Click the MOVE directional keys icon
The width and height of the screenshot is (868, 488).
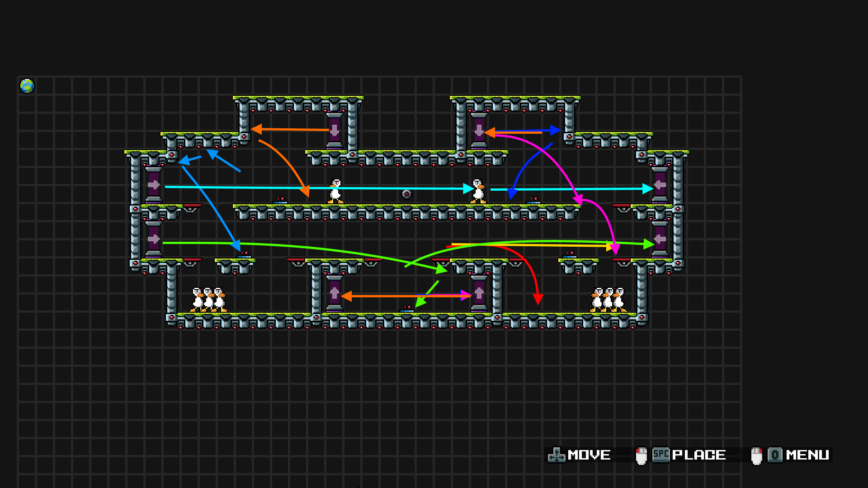557,455
